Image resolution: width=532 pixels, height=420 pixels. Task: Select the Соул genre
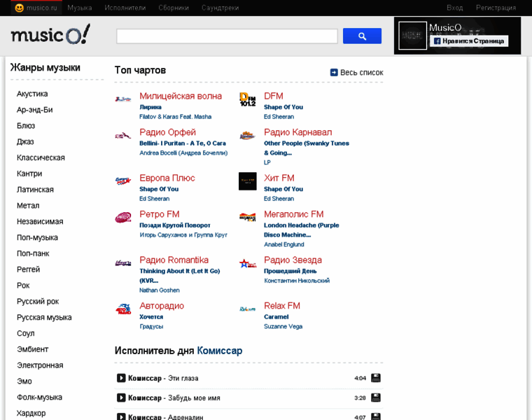pyautogui.click(x=26, y=333)
